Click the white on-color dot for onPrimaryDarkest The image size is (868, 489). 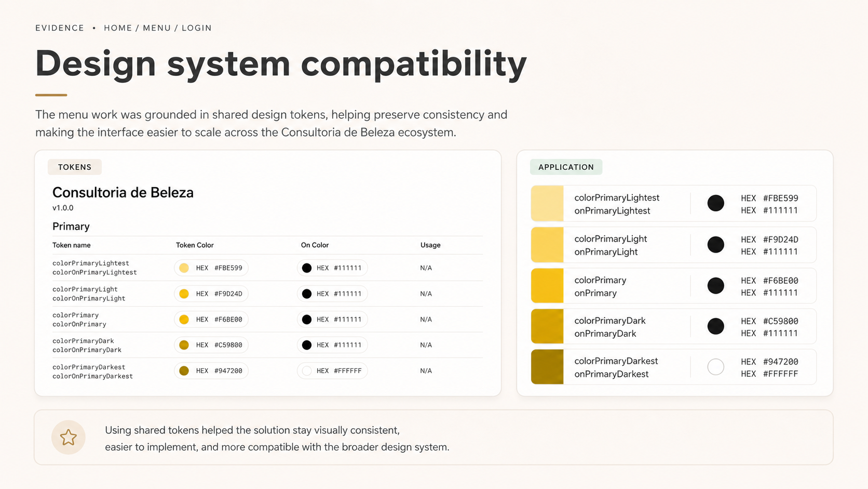(x=716, y=367)
